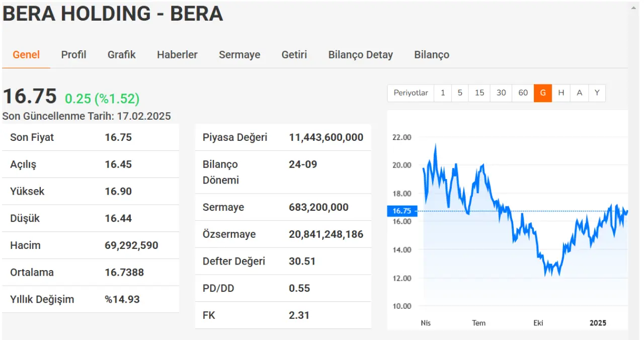644x340 pixels.
Task: Set chart period to 60
Action: (523, 93)
